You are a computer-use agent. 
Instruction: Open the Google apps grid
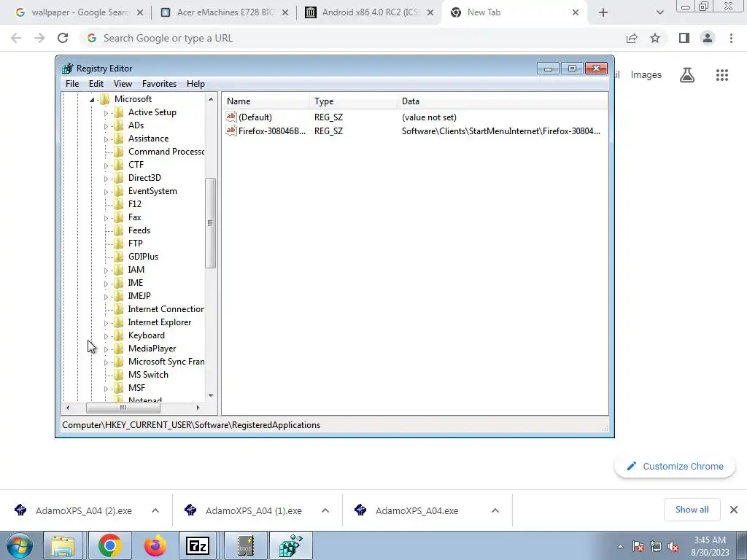click(x=721, y=75)
